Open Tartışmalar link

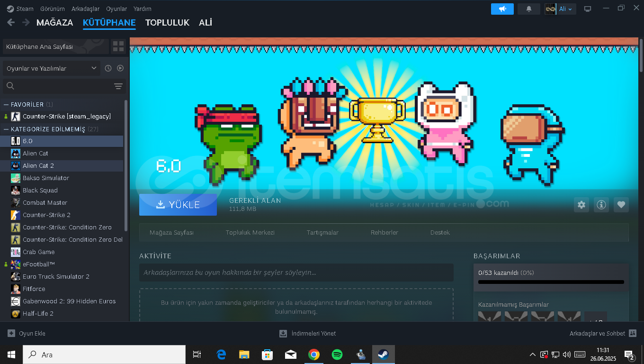point(322,232)
